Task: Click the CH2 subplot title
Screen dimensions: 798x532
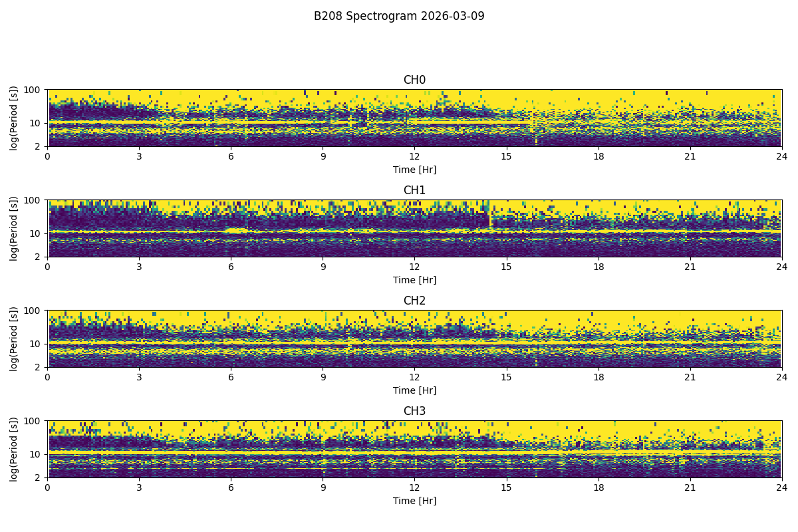Action: point(414,301)
